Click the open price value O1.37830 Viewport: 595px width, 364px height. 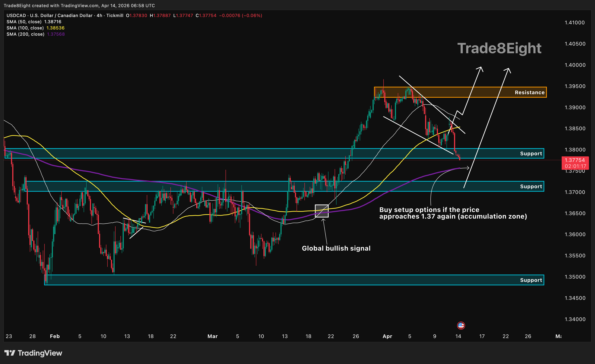click(x=136, y=15)
